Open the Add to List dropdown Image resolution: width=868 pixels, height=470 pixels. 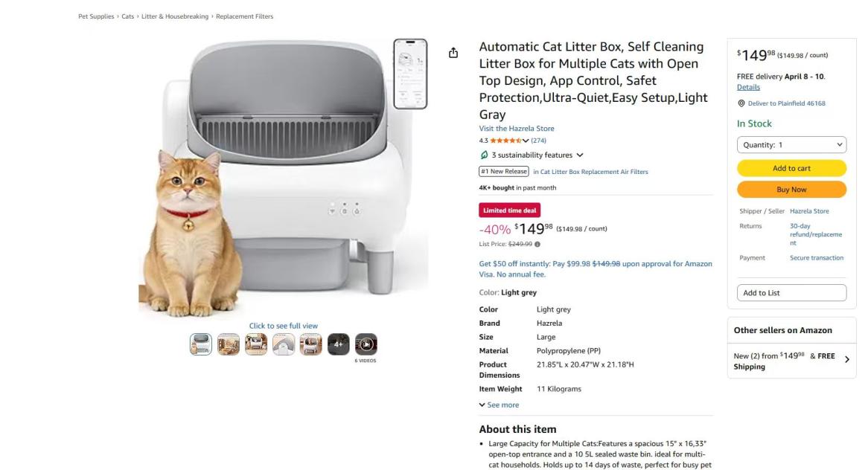click(x=791, y=293)
